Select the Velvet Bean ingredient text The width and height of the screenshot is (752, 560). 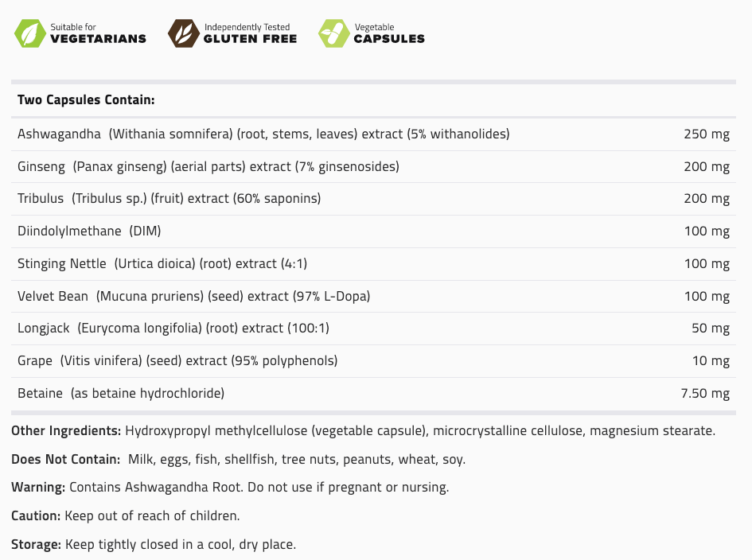pyautogui.click(x=193, y=297)
